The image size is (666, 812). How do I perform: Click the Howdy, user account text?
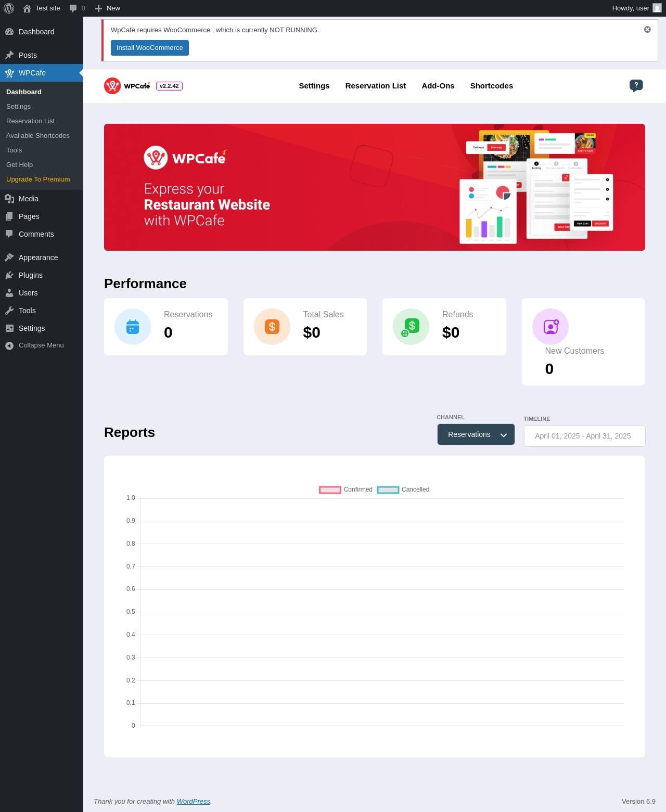coord(631,8)
